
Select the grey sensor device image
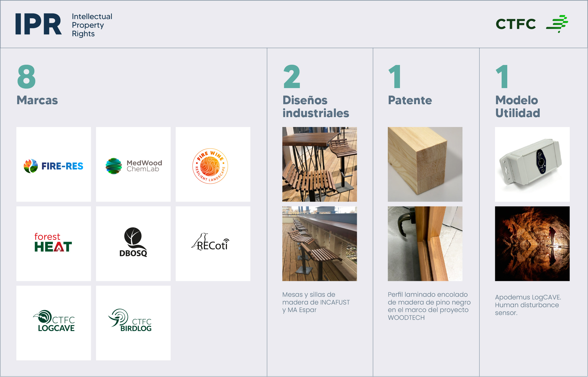(x=532, y=164)
